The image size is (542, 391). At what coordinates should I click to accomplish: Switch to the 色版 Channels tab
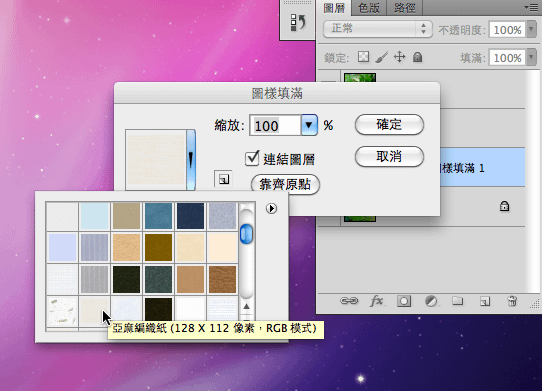click(x=369, y=8)
